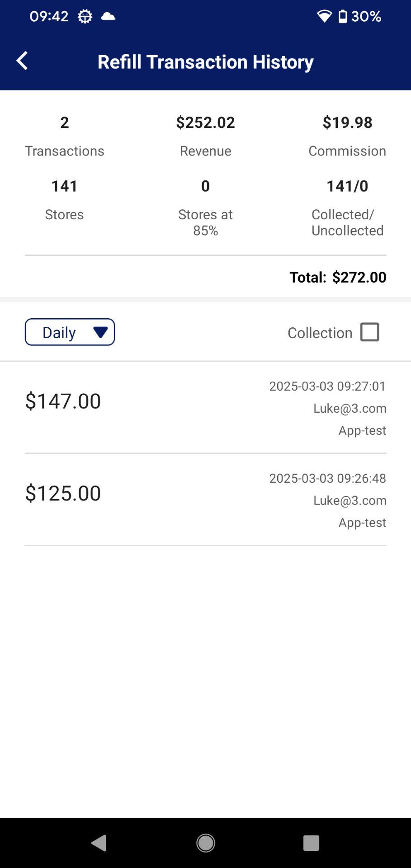Open recent apps with square button
The width and height of the screenshot is (411, 868).
(311, 843)
